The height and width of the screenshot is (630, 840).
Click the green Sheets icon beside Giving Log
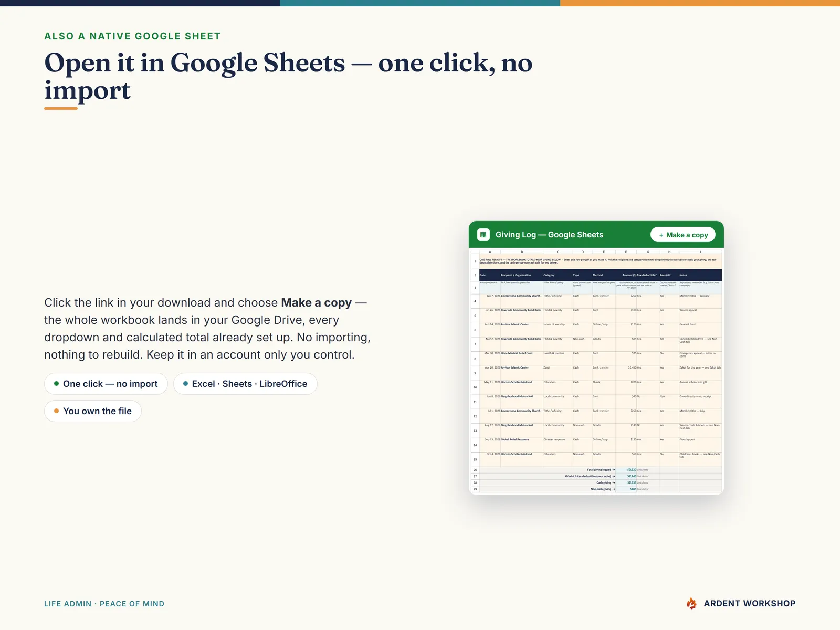tap(484, 235)
